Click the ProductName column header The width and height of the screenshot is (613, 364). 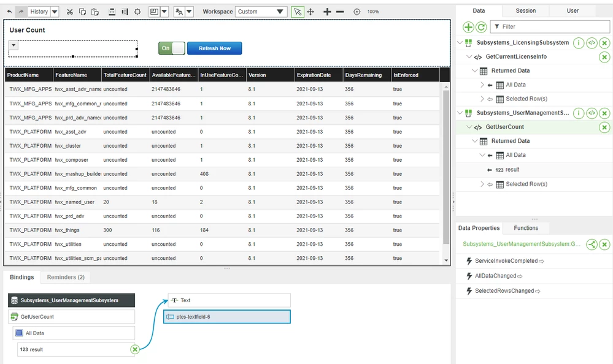[29, 75]
